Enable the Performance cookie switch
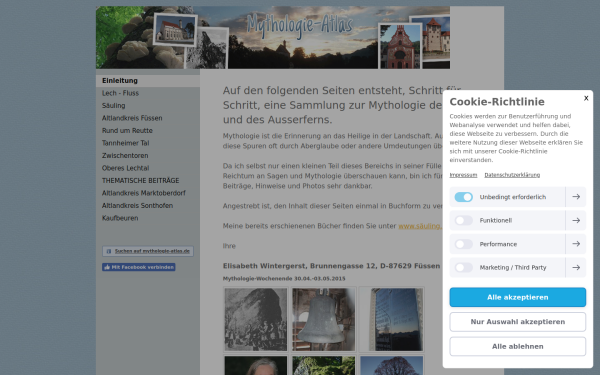 point(463,244)
